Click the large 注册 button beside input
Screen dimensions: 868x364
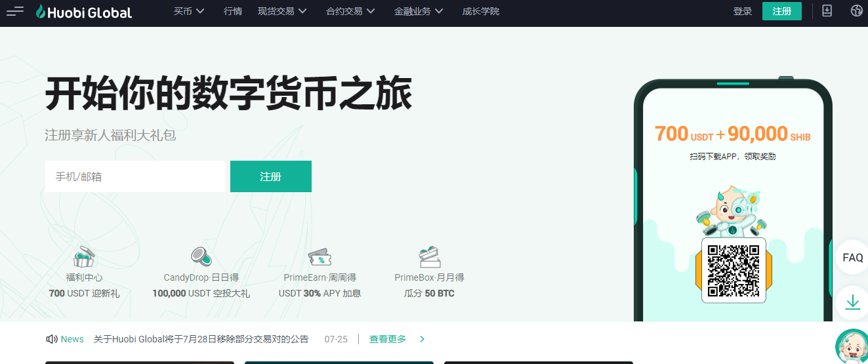[270, 176]
